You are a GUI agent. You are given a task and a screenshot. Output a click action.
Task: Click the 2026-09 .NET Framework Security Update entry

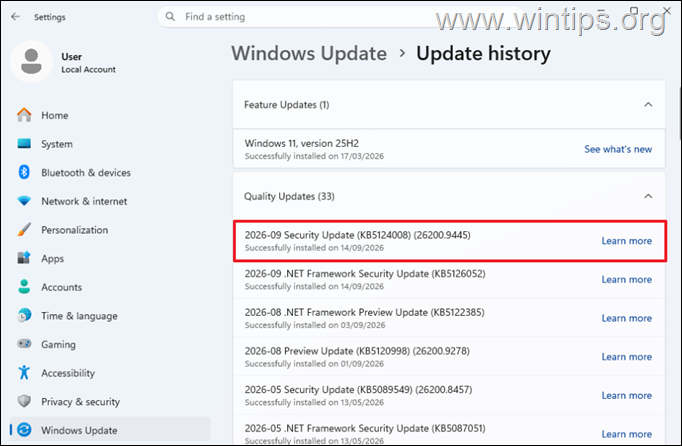449,279
